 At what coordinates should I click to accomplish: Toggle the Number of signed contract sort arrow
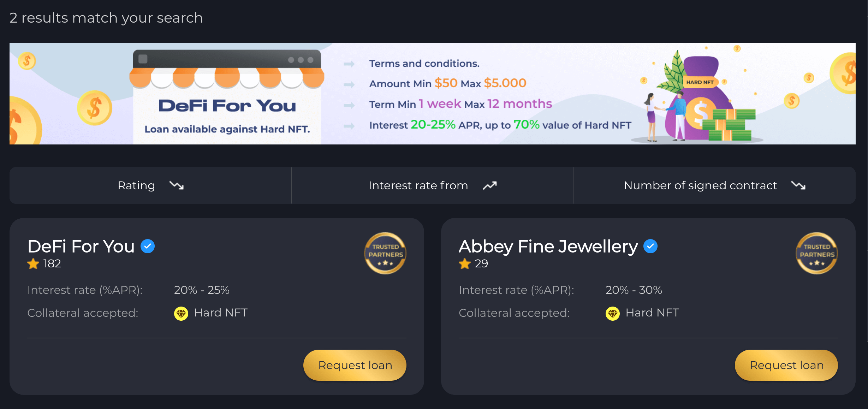[798, 185]
